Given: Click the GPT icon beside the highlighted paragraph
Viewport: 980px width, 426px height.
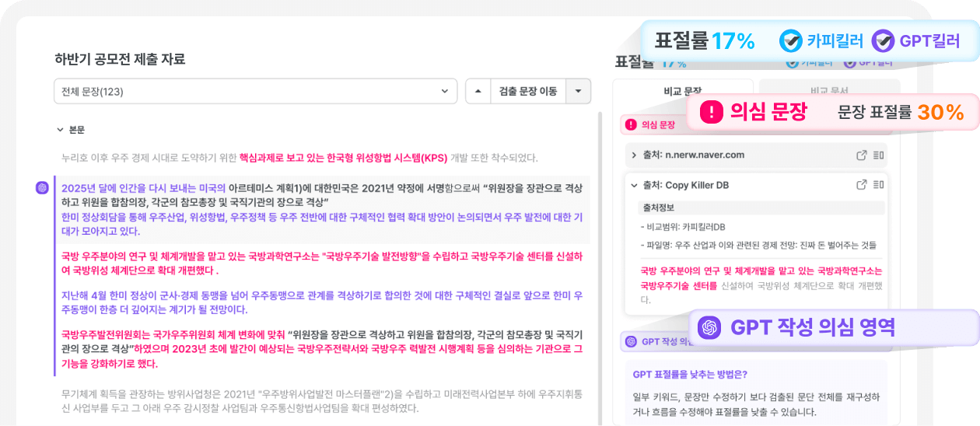Looking at the screenshot, I should coord(43,187).
